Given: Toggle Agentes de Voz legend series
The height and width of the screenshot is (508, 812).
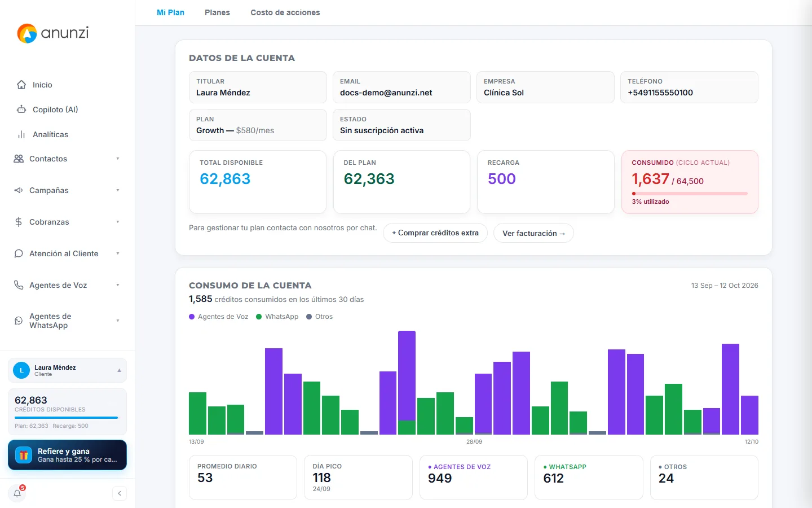Looking at the screenshot, I should click(219, 317).
